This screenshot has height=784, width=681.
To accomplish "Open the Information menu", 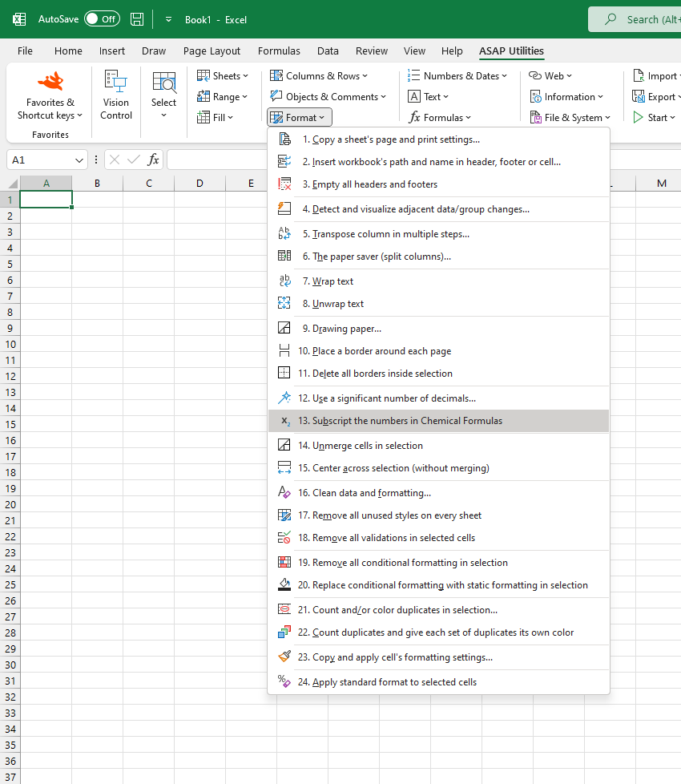I will (566, 96).
